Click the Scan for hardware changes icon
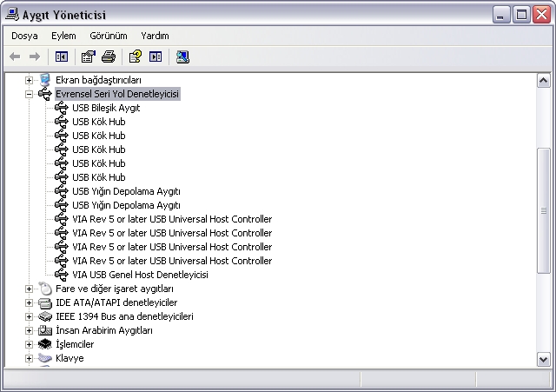This screenshot has width=556, height=392. (182, 56)
